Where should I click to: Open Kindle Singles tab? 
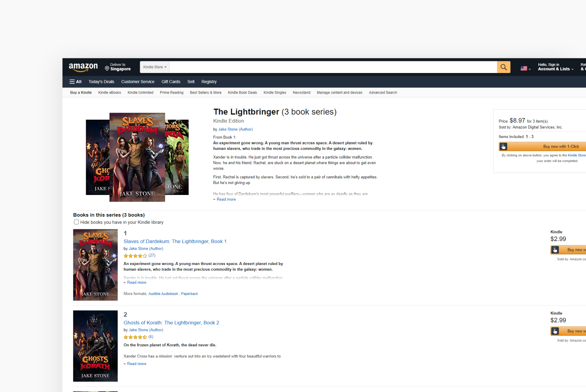click(274, 93)
